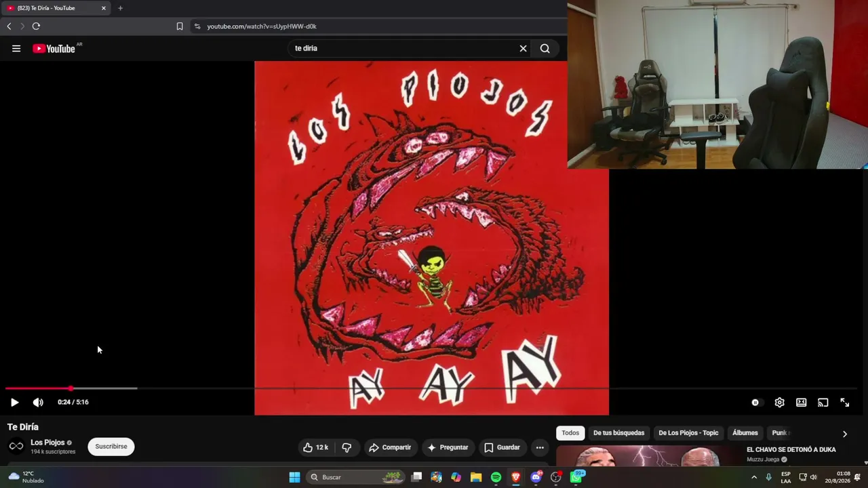
Task: Click the 0:24 / 5:16 time display
Action: point(73,402)
